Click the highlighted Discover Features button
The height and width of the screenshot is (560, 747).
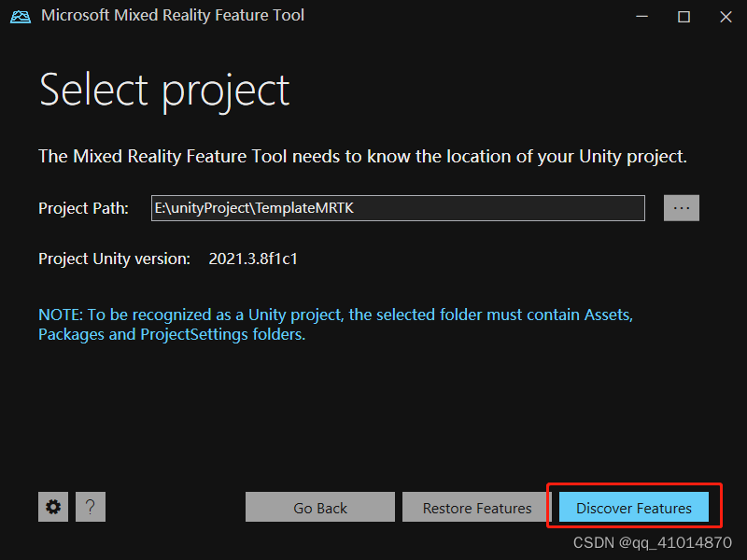pyautogui.click(x=632, y=507)
